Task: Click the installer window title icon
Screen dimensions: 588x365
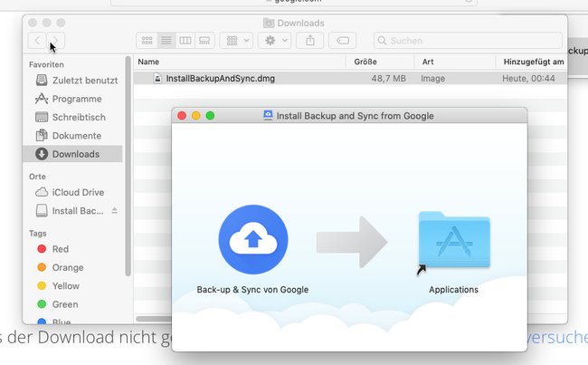Action: [x=268, y=115]
